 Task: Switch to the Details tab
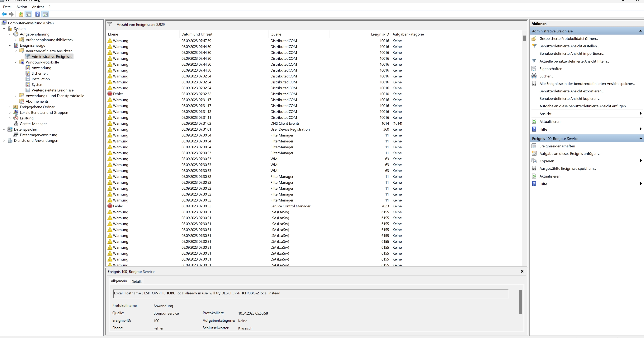click(x=137, y=281)
